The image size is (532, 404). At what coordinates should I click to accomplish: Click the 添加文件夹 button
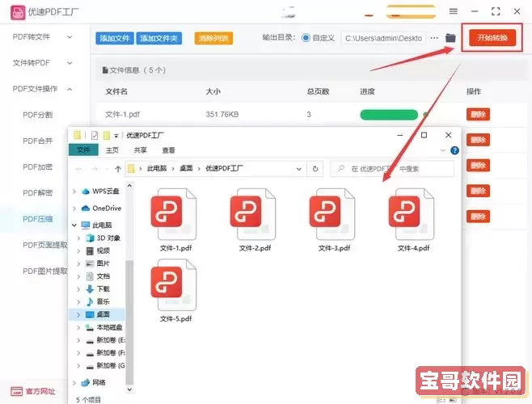159,38
